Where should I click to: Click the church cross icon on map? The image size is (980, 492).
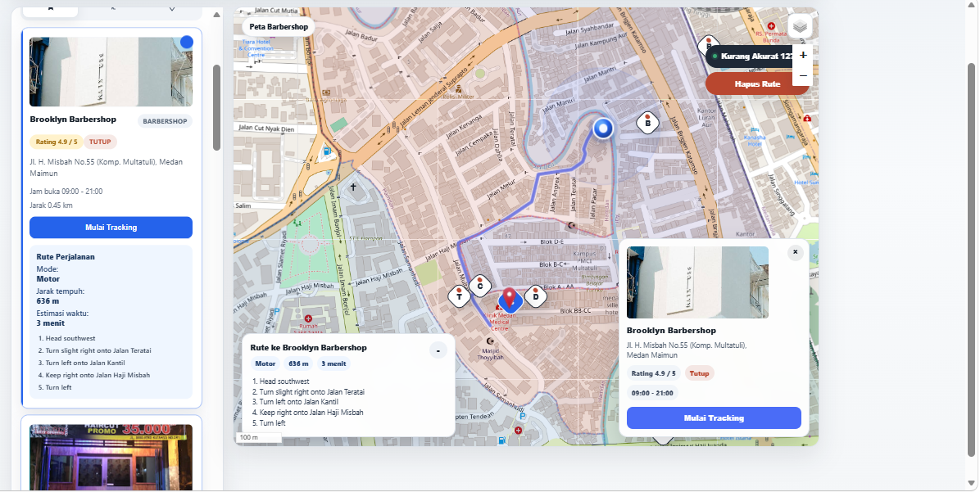tap(353, 187)
